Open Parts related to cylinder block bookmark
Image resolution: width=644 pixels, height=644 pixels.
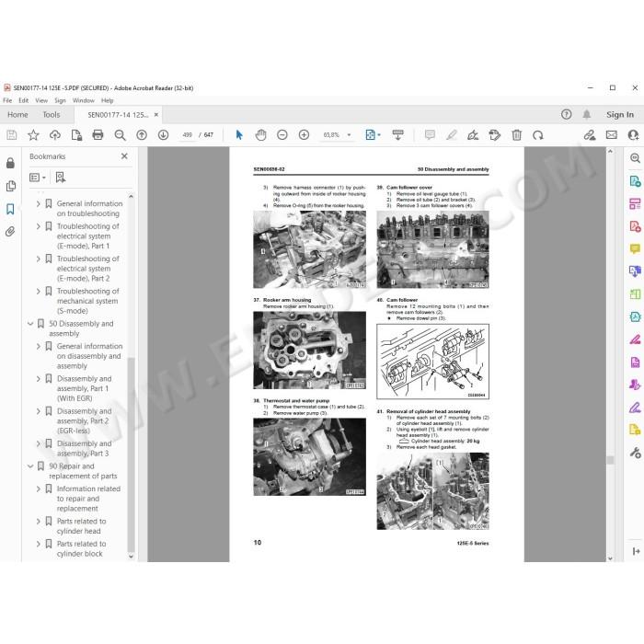[81, 548]
